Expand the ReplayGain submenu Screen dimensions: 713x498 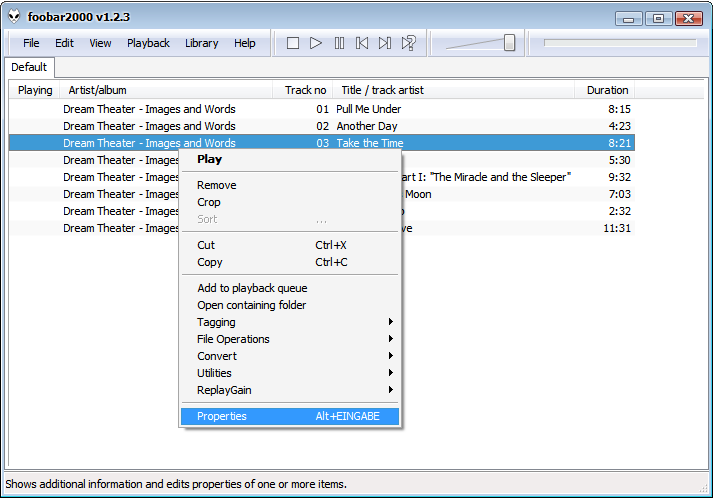pos(290,390)
